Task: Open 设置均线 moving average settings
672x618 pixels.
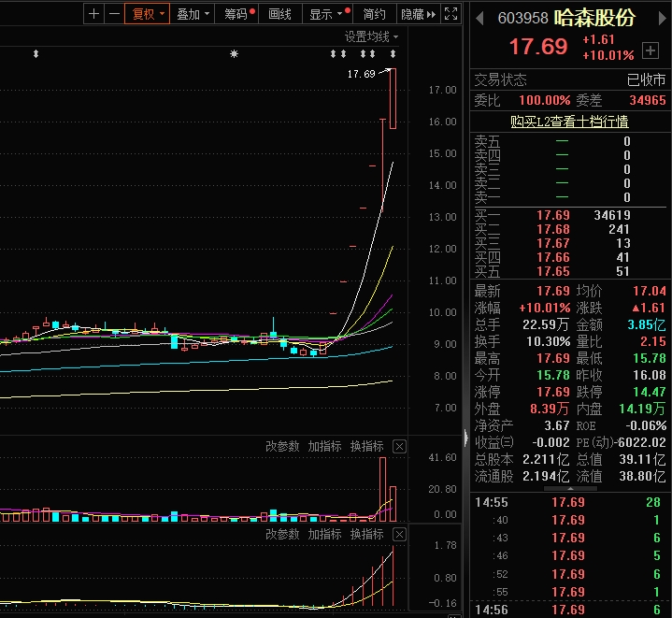Action: click(370, 36)
